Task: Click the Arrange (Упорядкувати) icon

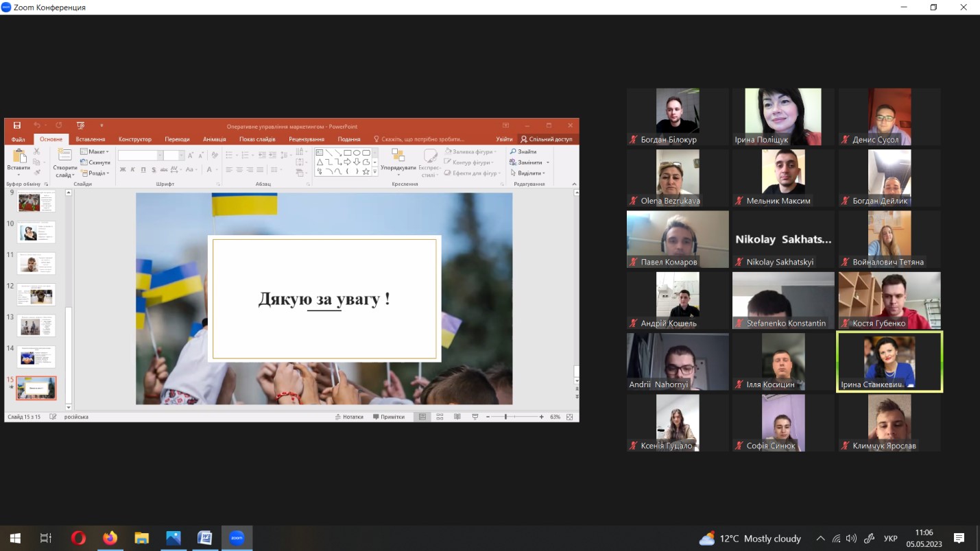Action: (398, 158)
